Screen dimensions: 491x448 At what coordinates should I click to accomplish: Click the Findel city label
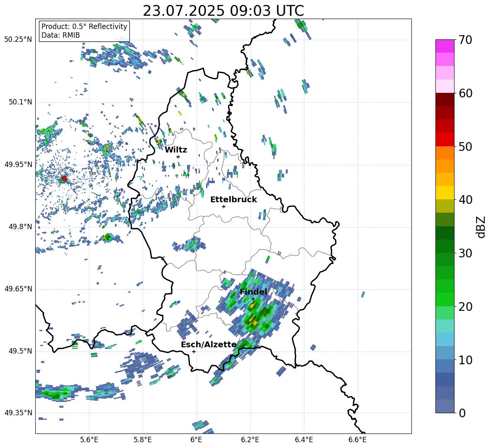(x=253, y=292)
